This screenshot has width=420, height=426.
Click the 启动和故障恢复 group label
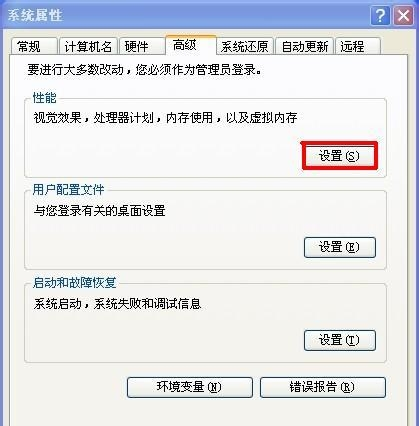coord(74,283)
